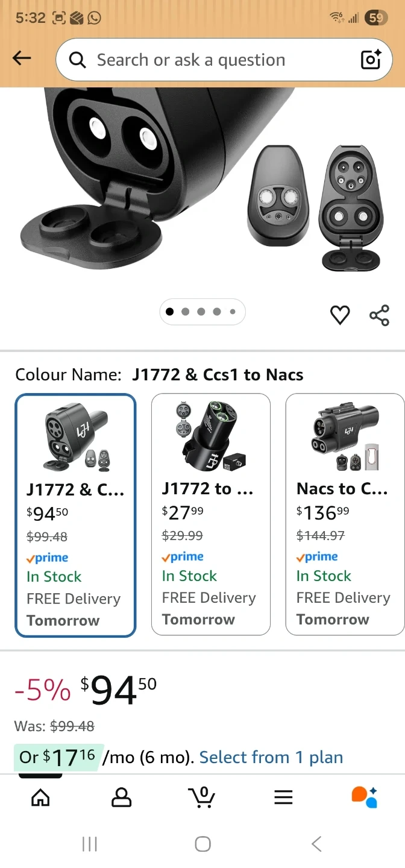The width and height of the screenshot is (405, 868).
Task: Open the shopping cart icon
Action: [x=202, y=797]
